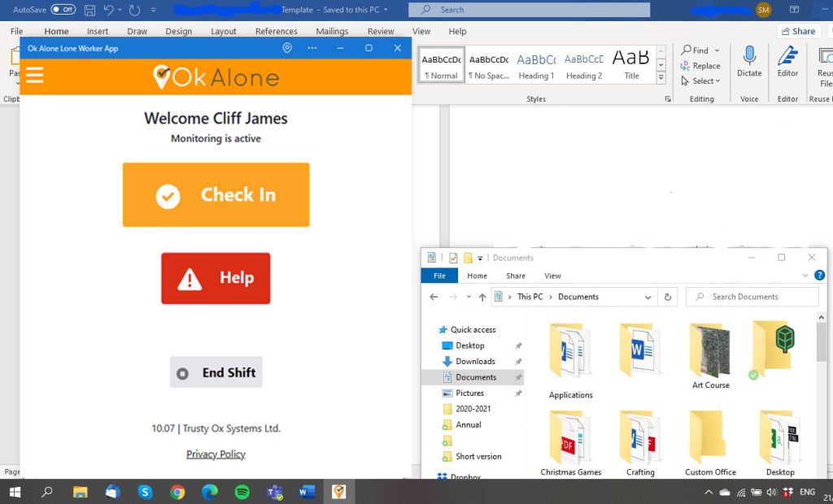Select the 2020-2021 folder in navigation pane

473,409
